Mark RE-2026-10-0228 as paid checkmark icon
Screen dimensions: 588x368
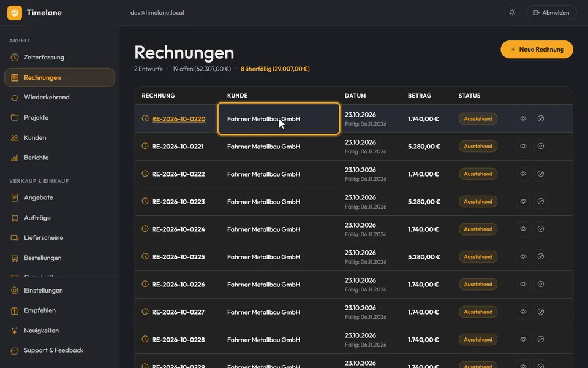[541, 339]
